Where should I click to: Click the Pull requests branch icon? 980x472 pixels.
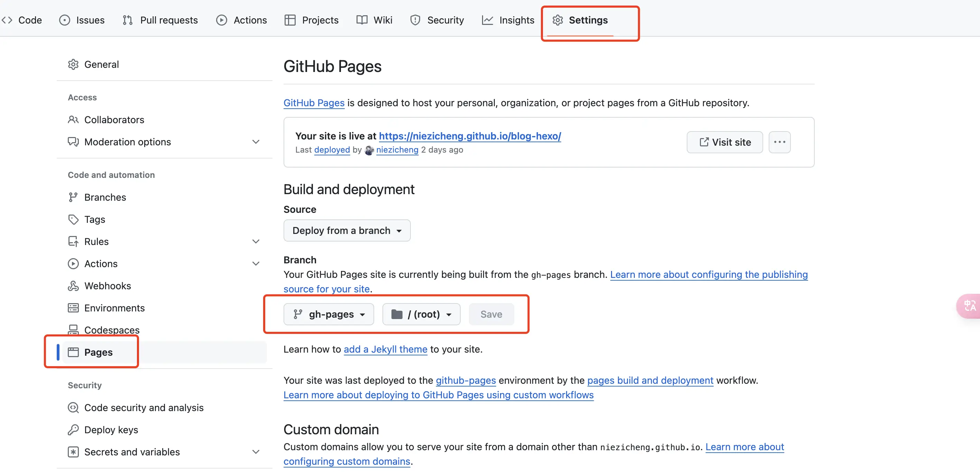[128, 20]
